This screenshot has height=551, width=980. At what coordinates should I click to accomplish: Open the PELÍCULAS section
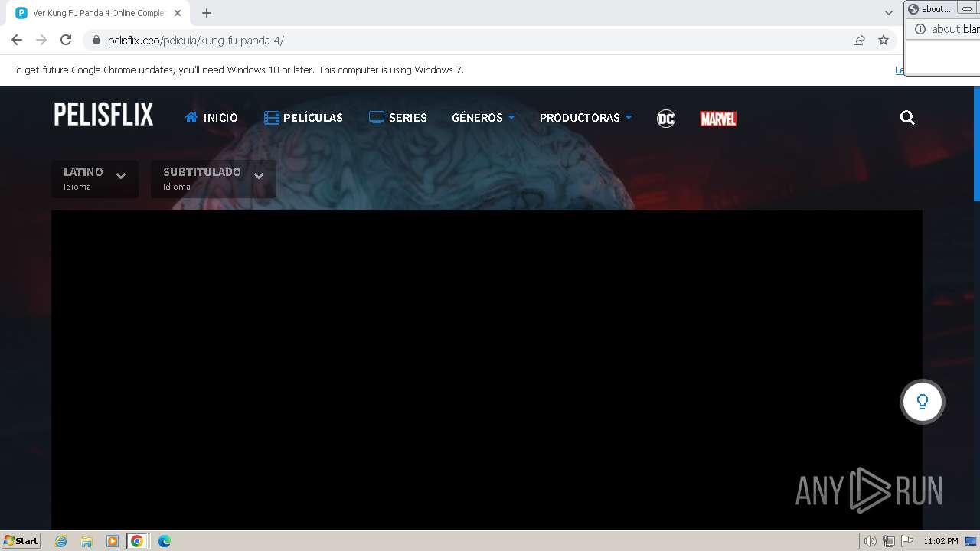pyautogui.click(x=303, y=118)
